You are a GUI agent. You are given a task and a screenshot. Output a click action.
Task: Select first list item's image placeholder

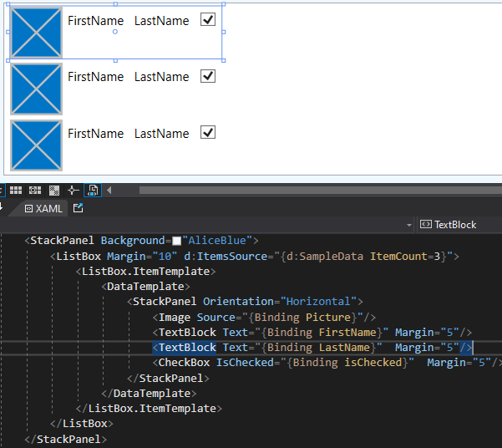[36, 33]
